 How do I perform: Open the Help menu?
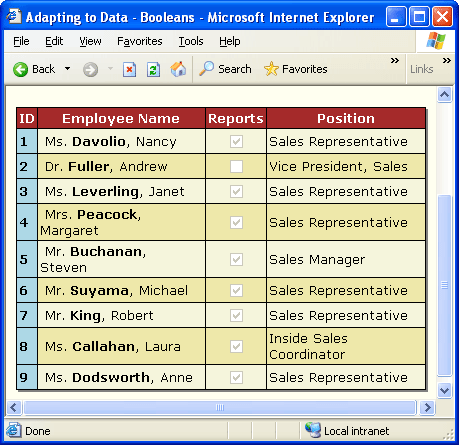pos(230,41)
